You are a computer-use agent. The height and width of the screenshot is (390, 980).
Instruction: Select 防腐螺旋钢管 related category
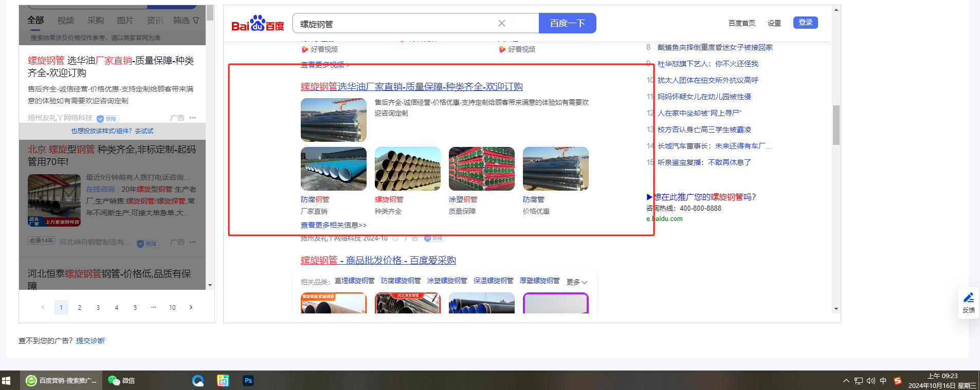[401, 281]
